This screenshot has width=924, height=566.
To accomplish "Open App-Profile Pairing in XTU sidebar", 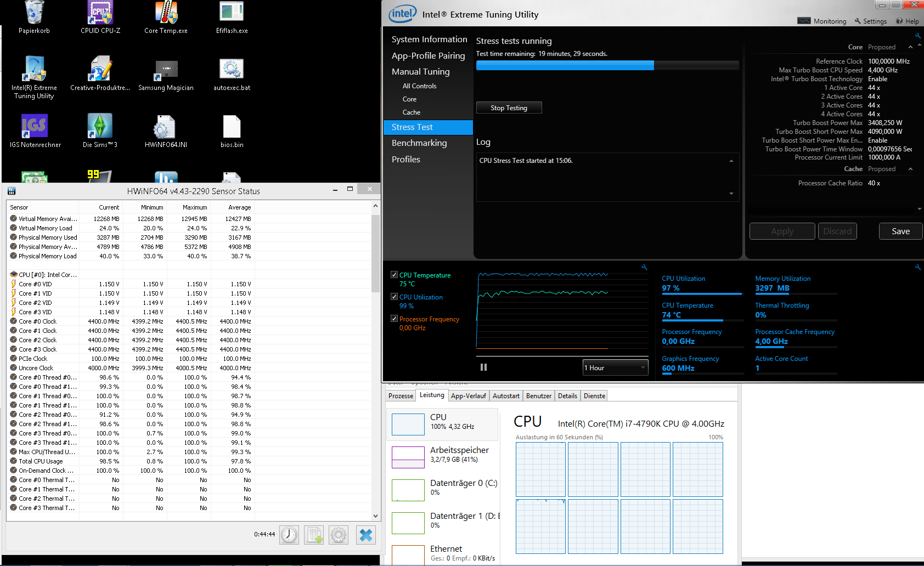I will [x=428, y=56].
